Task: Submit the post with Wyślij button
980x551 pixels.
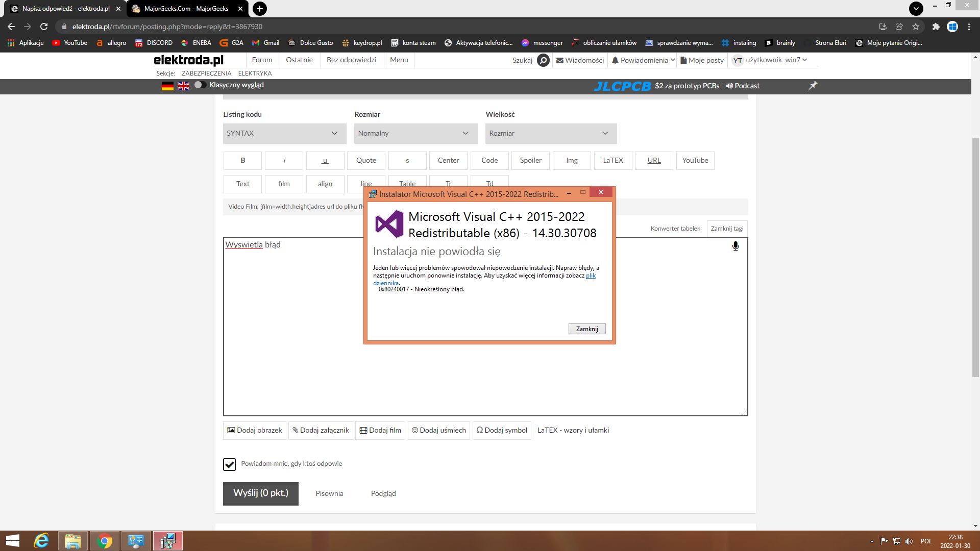Action: pos(261,493)
